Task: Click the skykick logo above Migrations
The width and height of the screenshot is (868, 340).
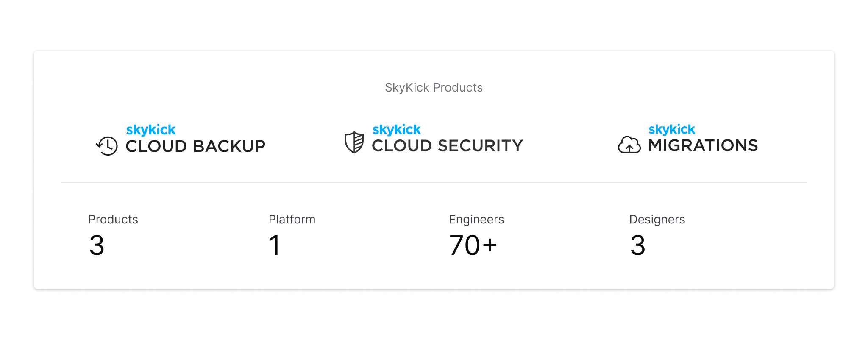Action: pyautogui.click(x=672, y=129)
